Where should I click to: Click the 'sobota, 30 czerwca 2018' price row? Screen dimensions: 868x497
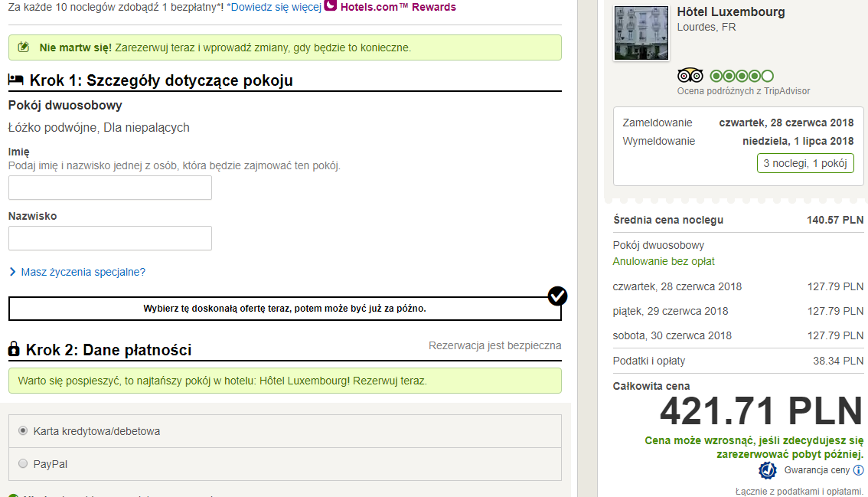(x=738, y=335)
